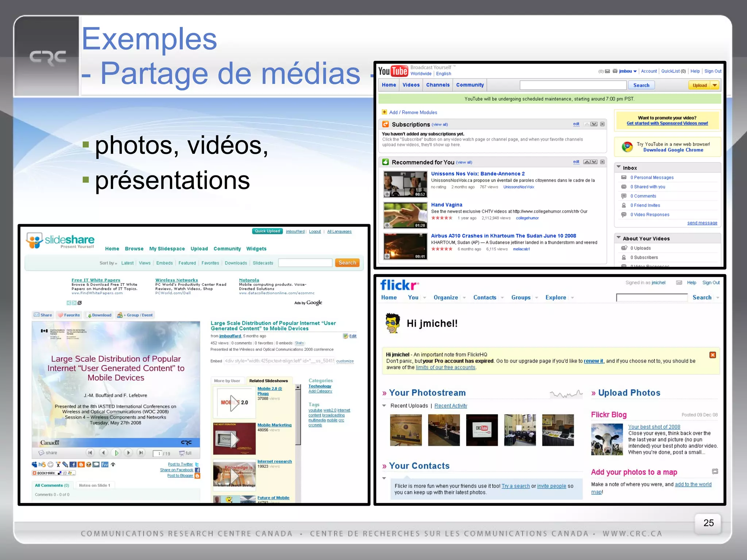
Task: Click the Blogger icon beside Post to Blogger
Action: click(197, 476)
